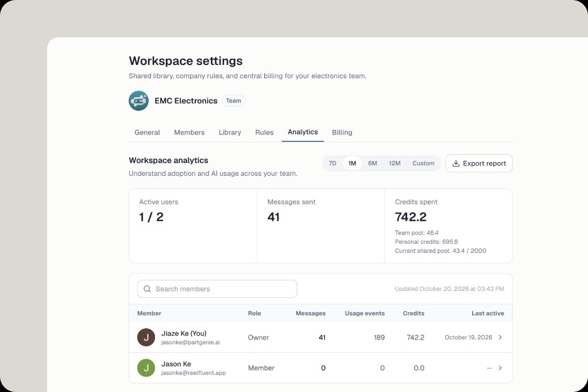
Task: Click the Active users 1 / 2 value
Action: (152, 217)
